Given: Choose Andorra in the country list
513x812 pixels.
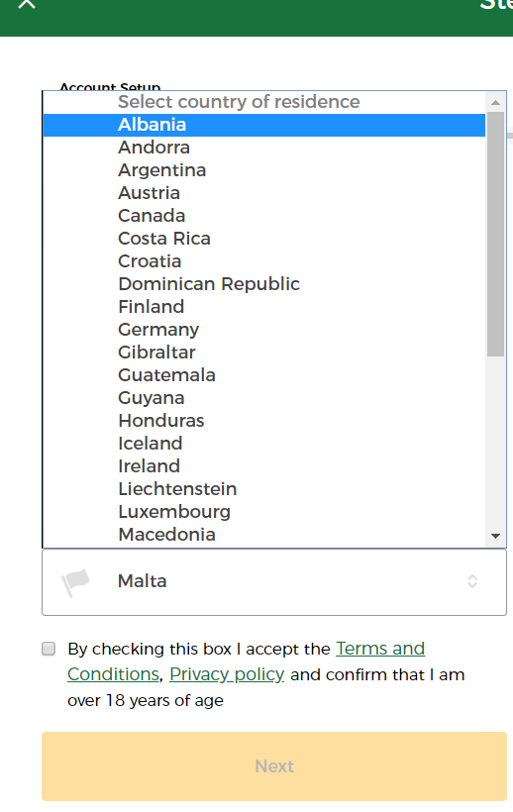Looking at the screenshot, I should click(x=264, y=148).
